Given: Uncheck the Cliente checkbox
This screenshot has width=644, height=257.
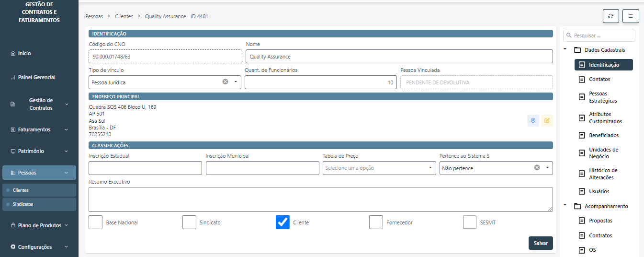Looking at the screenshot, I should [282, 222].
